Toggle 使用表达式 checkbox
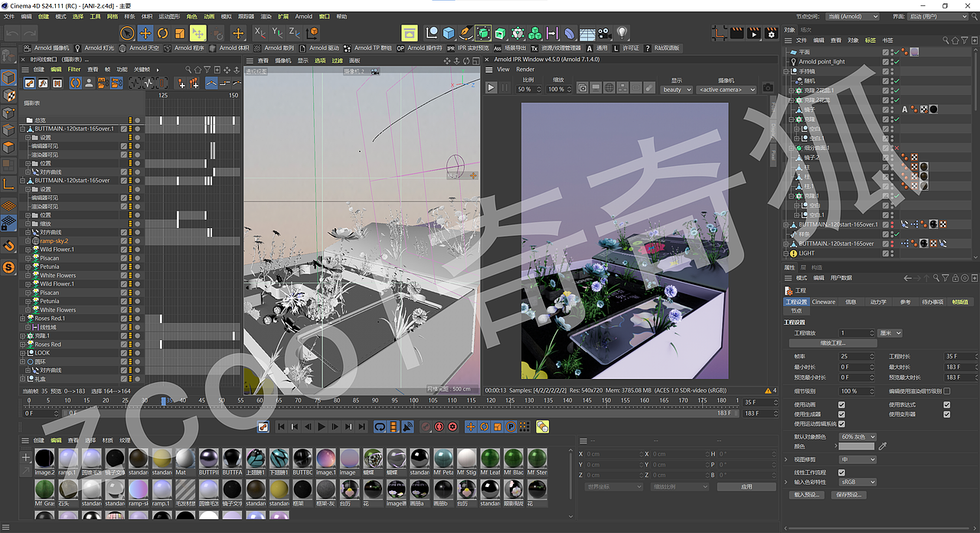980x533 pixels. pos(947,404)
